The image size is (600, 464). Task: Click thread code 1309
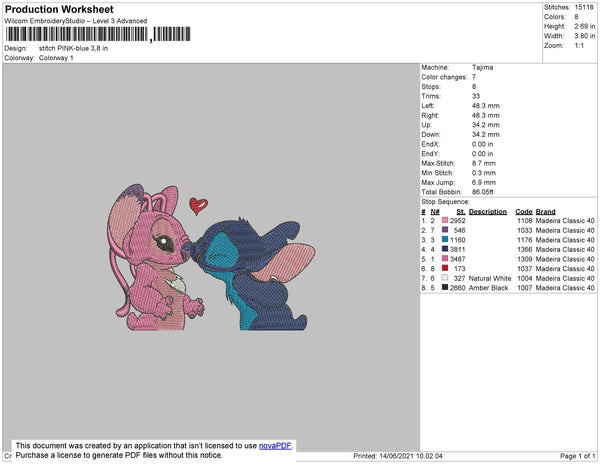(x=525, y=259)
